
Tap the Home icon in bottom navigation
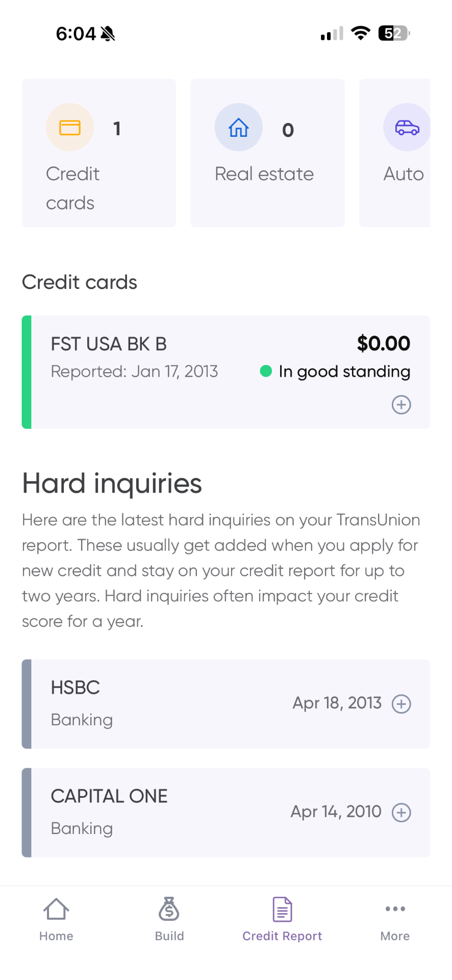pos(56,909)
